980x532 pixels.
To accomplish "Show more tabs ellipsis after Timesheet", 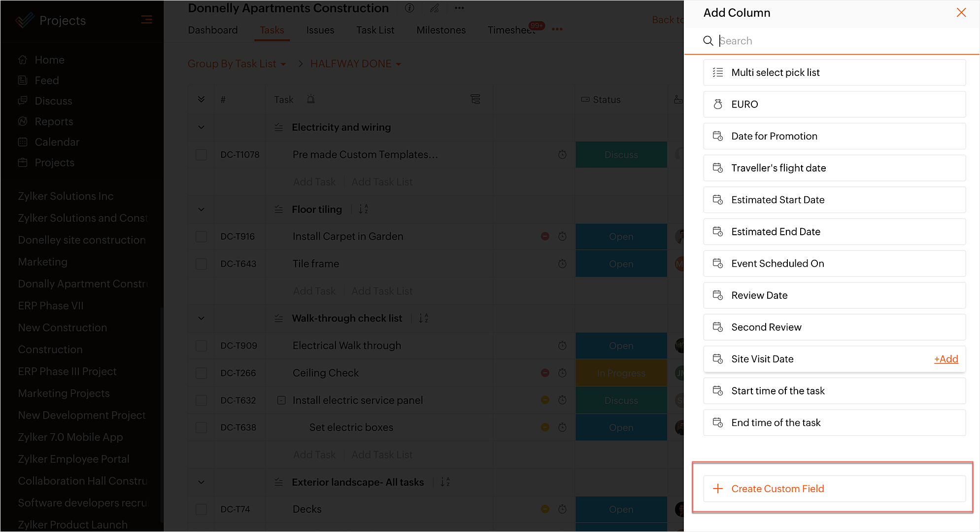I will point(557,29).
